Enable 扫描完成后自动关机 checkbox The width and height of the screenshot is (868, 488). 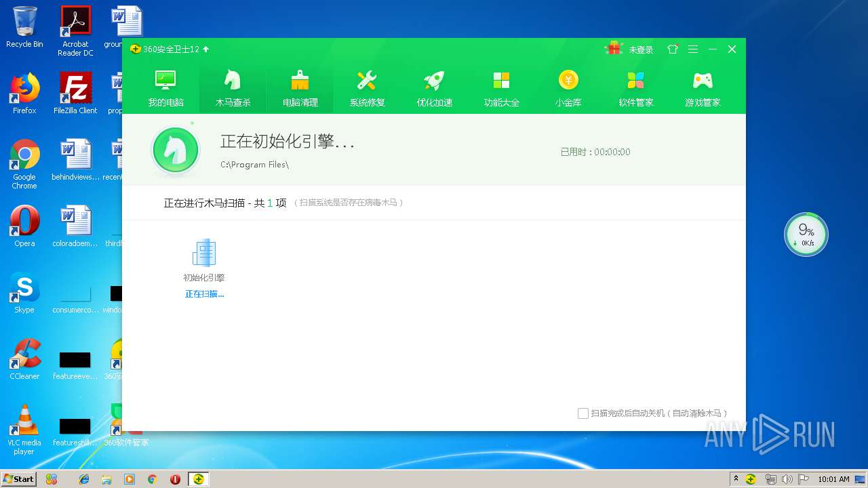583,413
